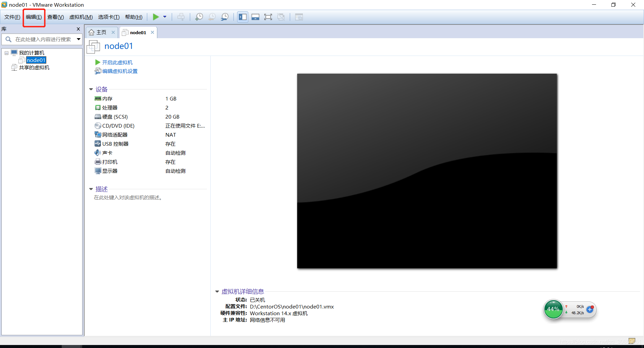
Task: Open the 虚拟机(M) menu
Action: [x=81, y=17]
